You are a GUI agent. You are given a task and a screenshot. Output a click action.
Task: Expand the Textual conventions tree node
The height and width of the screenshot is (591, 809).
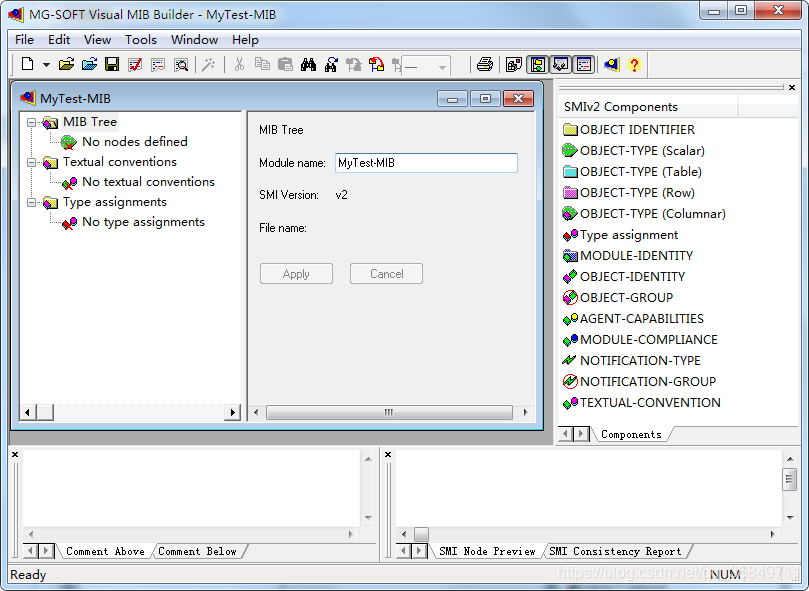[33, 161]
